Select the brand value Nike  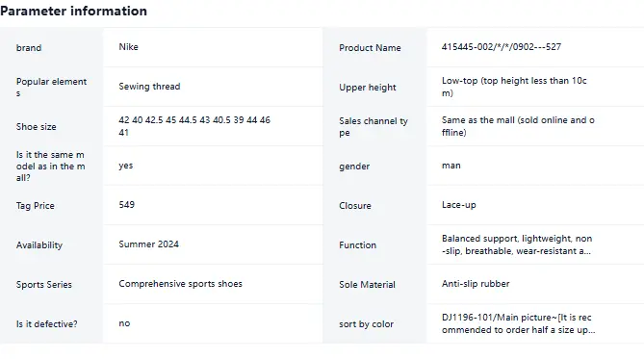[129, 47]
